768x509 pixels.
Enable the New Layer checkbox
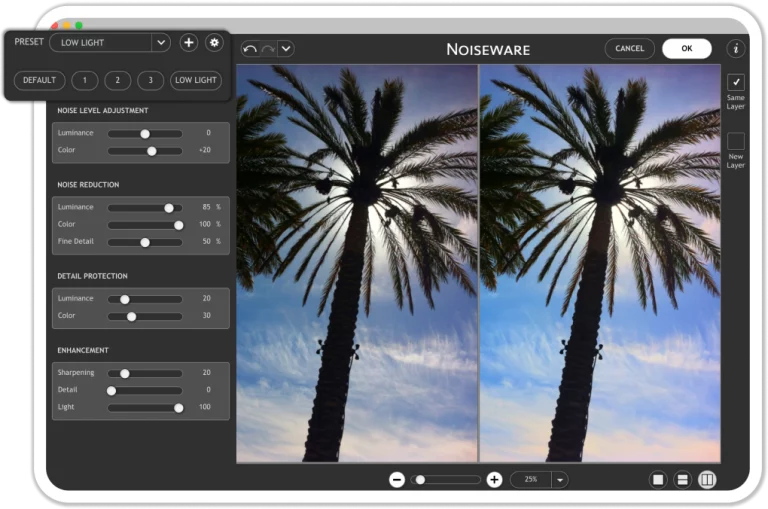735,141
